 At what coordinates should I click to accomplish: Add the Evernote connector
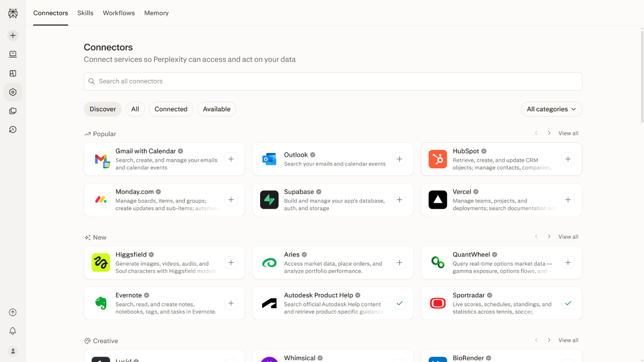click(x=231, y=303)
